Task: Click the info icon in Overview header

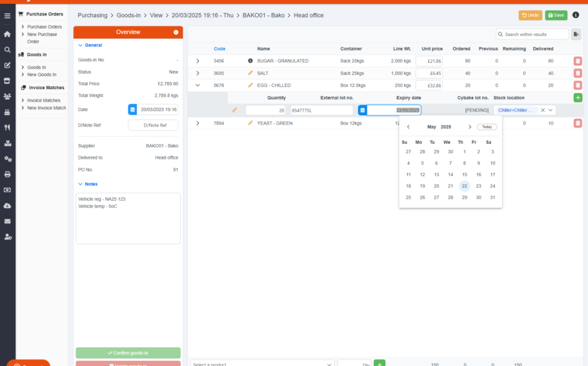Action: [176, 32]
